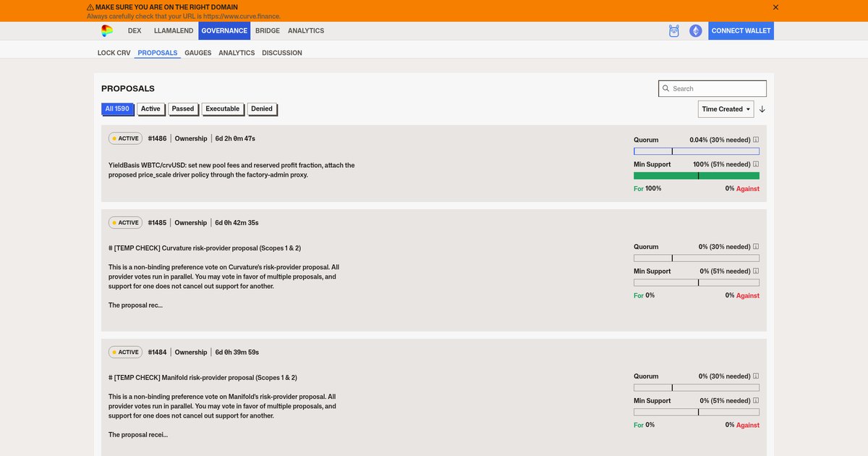Image resolution: width=868 pixels, height=456 pixels.
Task: Click the '6d 2h 0m 47s' countdown
Action: pyautogui.click(x=235, y=138)
